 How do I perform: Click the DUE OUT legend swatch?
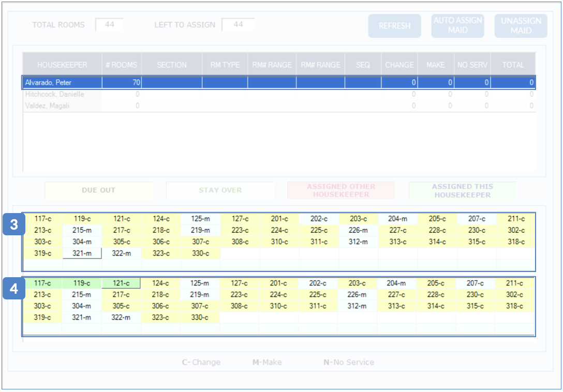coord(98,190)
